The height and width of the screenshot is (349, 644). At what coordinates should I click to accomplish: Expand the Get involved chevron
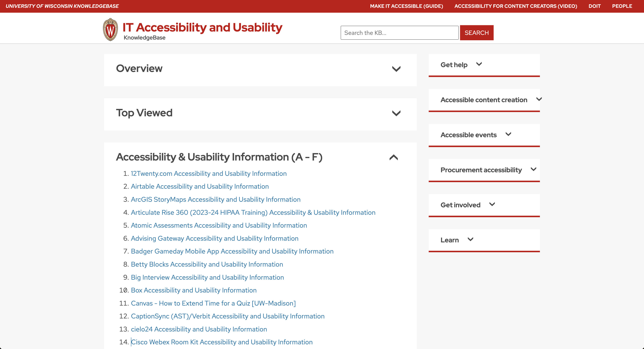click(x=492, y=204)
